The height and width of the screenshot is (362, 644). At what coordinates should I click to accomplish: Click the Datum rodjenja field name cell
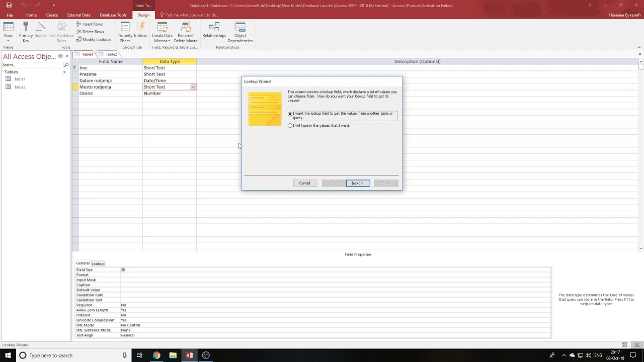[x=110, y=80]
